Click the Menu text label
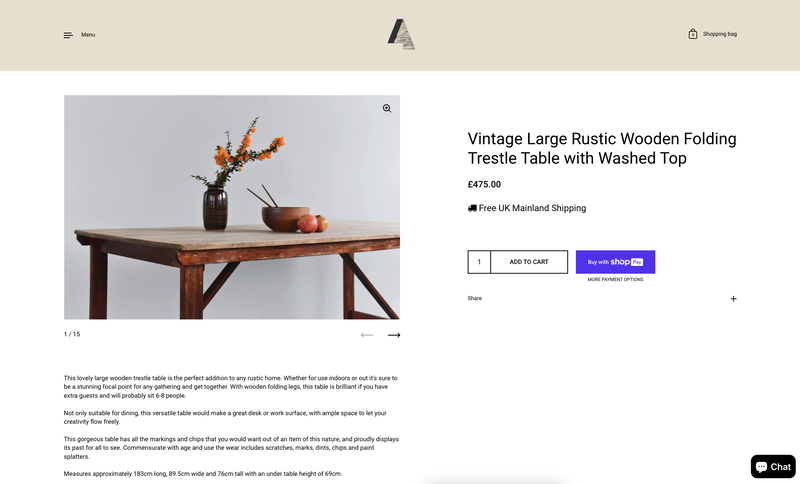Viewport: 800px width, 484px height. point(88,35)
